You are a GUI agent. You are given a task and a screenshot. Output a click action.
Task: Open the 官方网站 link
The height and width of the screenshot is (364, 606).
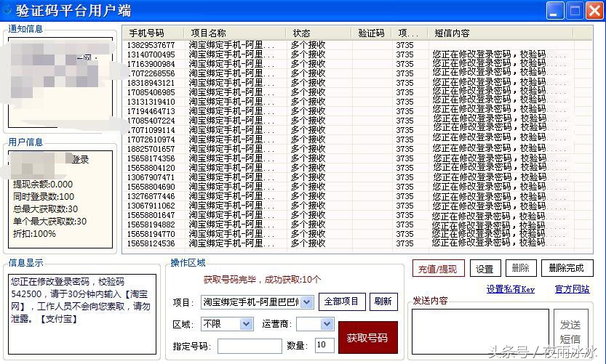(x=572, y=289)
